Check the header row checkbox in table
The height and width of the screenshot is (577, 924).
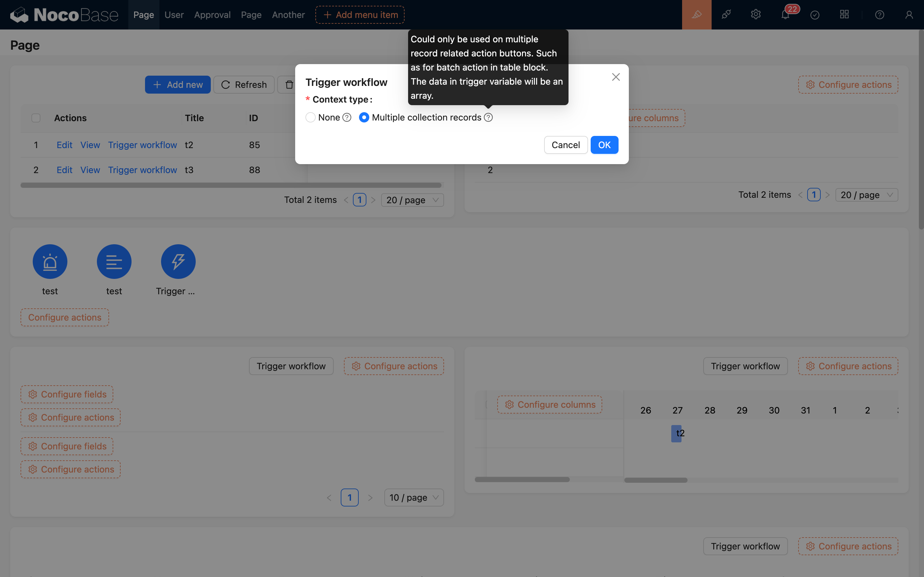pyautogui.click(x=36, y=118)
